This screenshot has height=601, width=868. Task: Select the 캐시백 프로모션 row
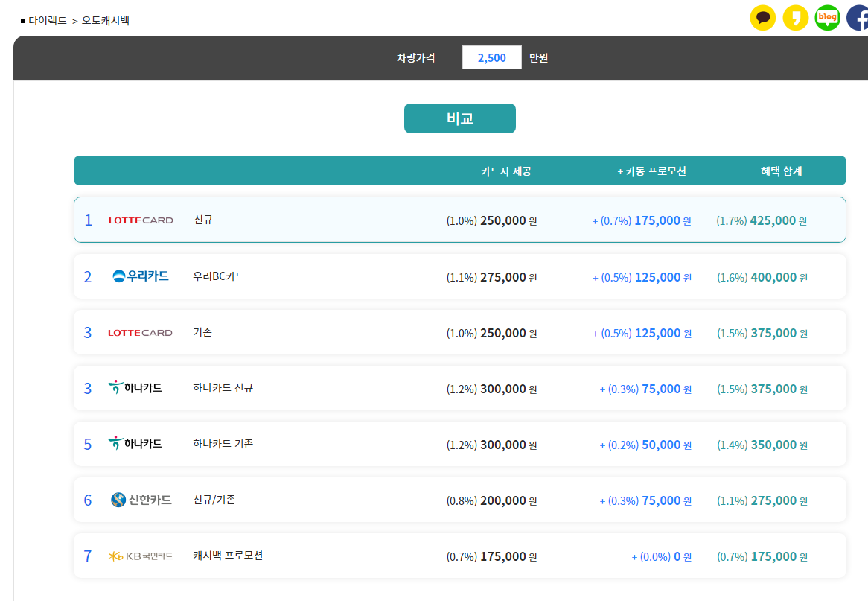(459, 556)
